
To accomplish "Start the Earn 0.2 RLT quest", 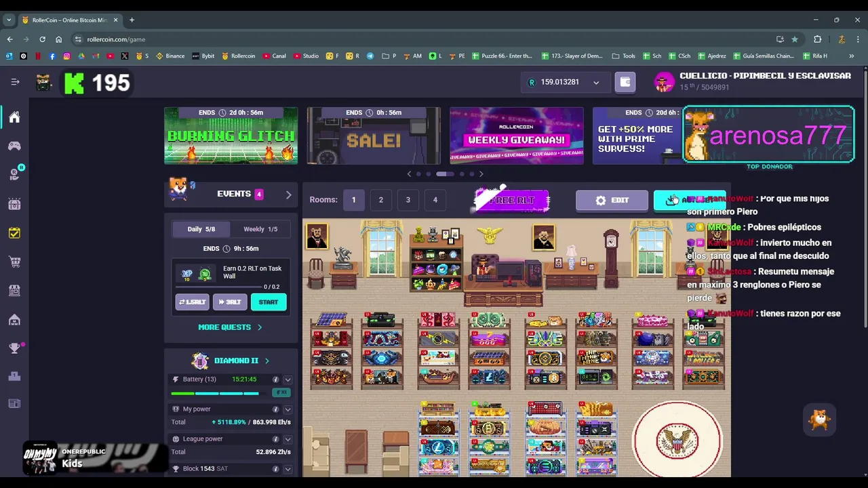I will 268,302.
